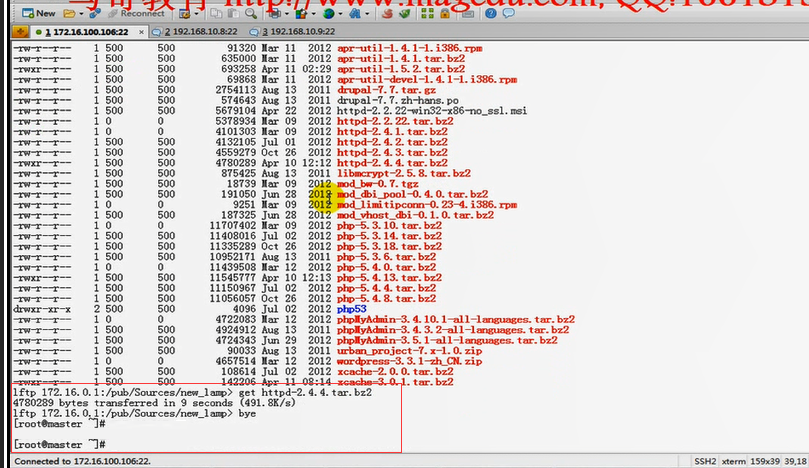This screenshot has height=468, width=809.
Task: Click the keyboard mapping icon
Action: (x=467, y=14)
